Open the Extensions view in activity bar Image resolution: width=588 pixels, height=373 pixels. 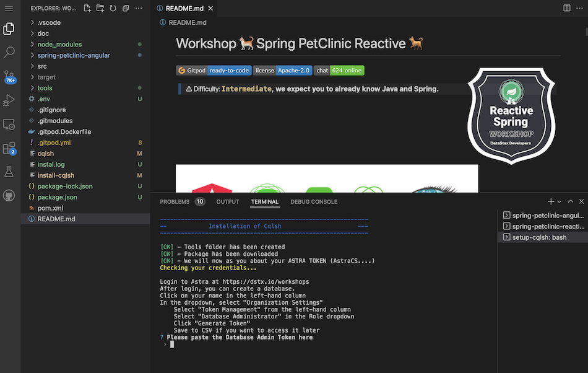(x=9, y=148)
